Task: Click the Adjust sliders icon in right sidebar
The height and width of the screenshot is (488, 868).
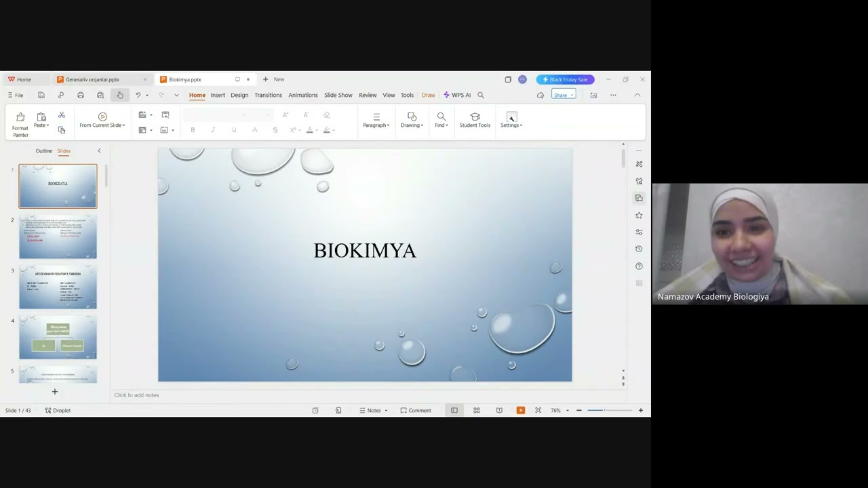Action: coord(639,232)
